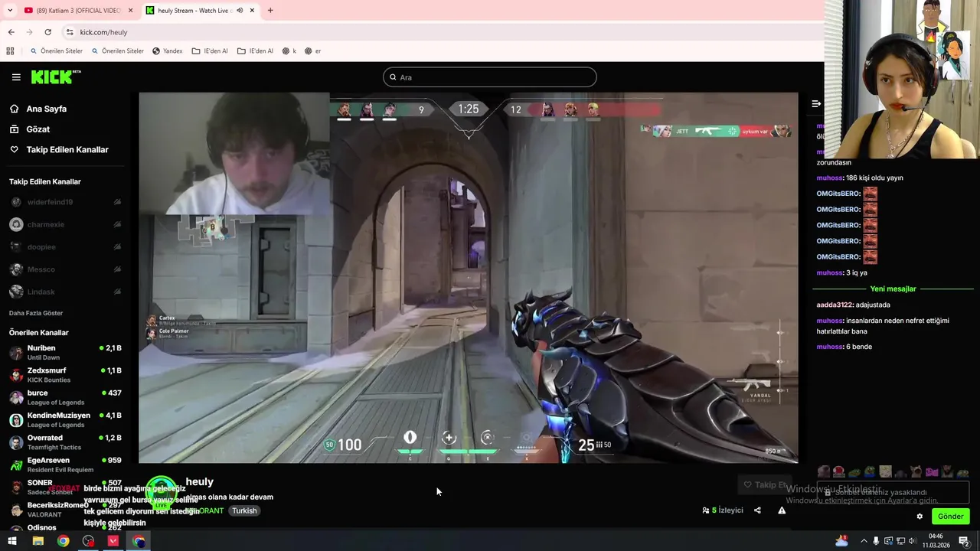The width and height of the screenshot is (980, 551).
Task: Click the heuly channel name
Action: click(199, 482)
